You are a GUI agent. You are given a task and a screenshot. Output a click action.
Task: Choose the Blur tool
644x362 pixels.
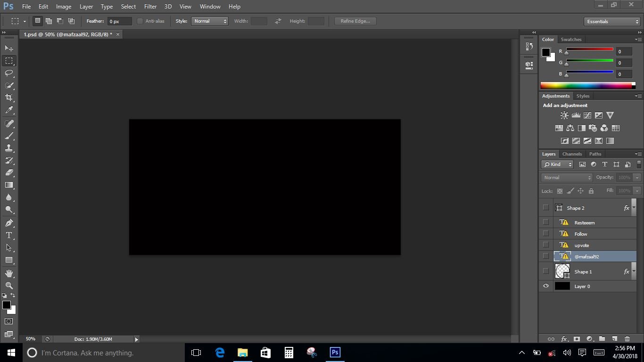tap(9, 197)
